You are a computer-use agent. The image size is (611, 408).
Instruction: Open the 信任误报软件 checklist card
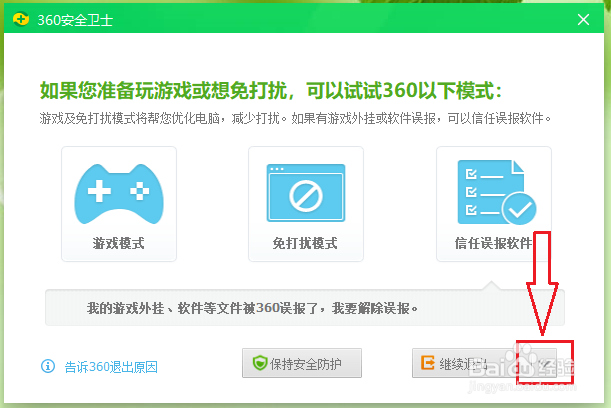pos(494,204)
